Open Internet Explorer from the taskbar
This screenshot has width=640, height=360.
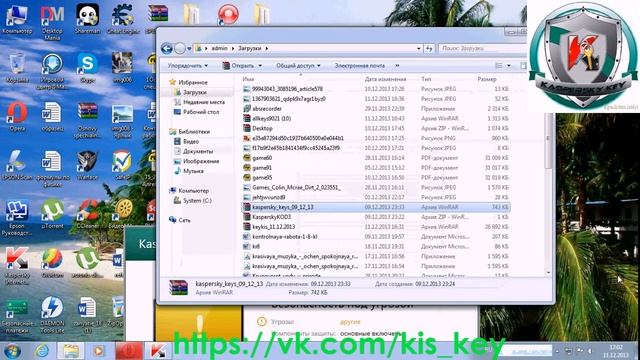(x=42, y=351)
